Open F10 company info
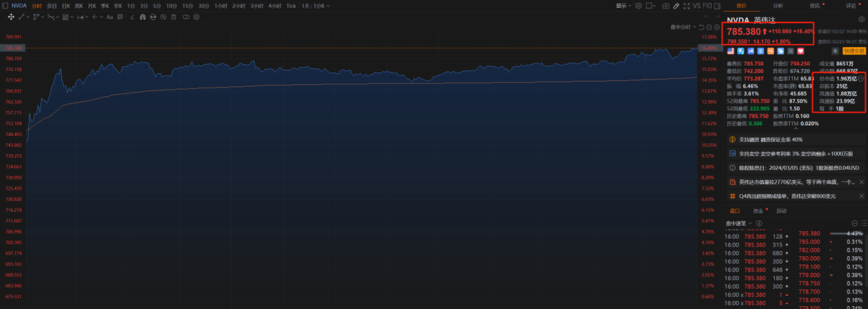The image size is (868, 309). pos(707,6)
